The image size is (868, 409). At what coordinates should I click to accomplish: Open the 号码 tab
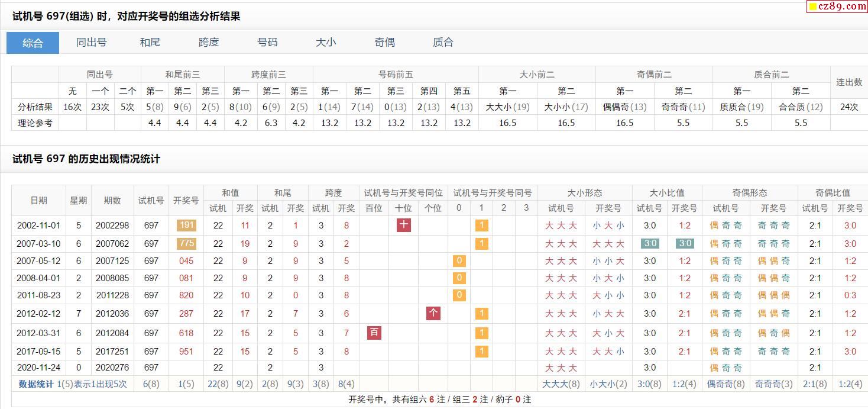(x=267, y=43)
